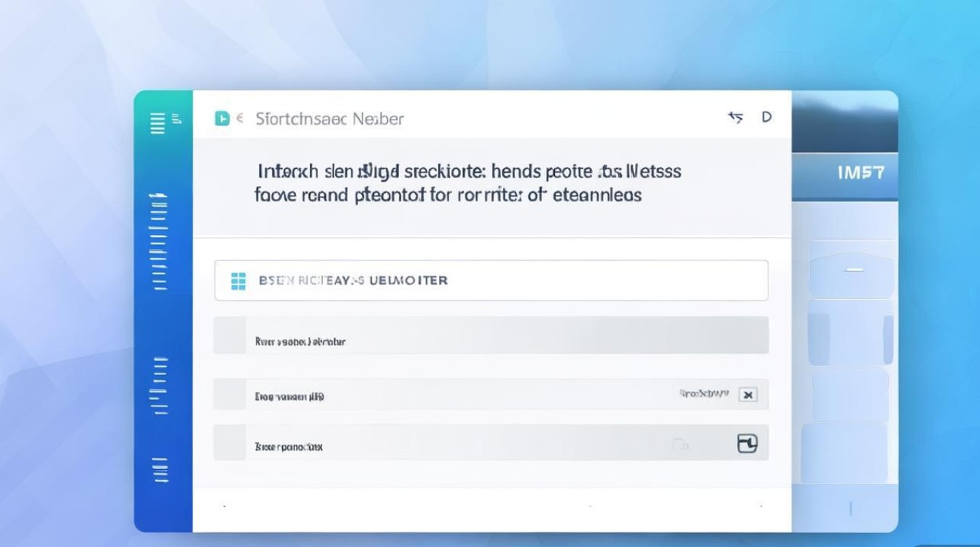Click the X button in the "Eroe rannen" row
This screenshot has height=547, width=980.
[x=747, y=395]
